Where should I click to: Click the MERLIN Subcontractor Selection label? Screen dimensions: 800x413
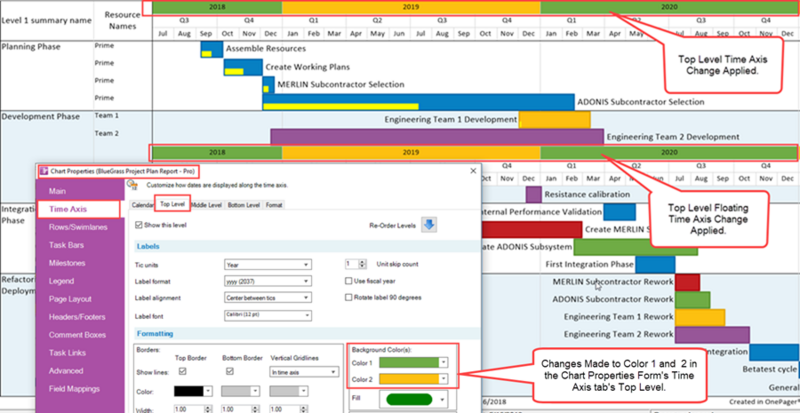coord(341,84)
